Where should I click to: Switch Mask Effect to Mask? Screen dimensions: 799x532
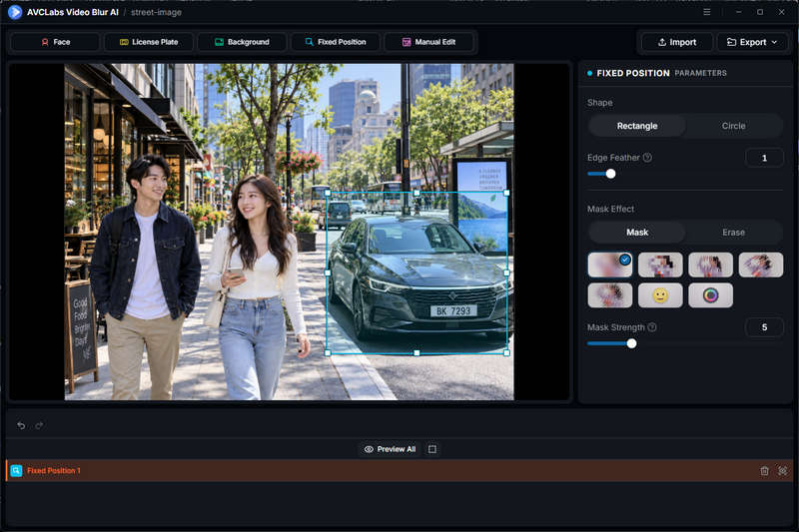pyautogui.click(x=637, y=233)
